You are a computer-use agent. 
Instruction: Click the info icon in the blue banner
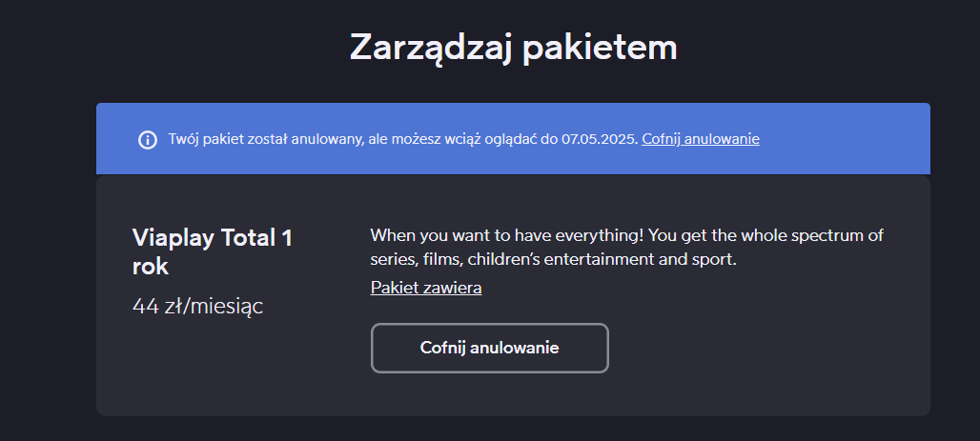[x=148, y=139]
